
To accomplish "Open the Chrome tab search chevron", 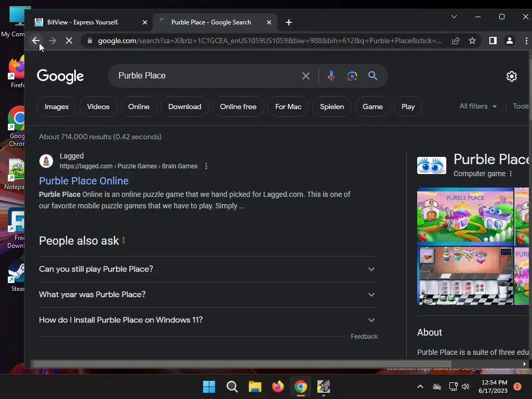I will pos(454,17).
